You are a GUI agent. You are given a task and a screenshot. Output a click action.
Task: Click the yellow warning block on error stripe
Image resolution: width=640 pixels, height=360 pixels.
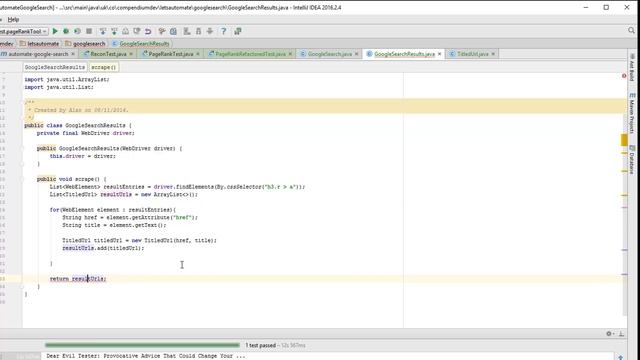pos(624,140)
